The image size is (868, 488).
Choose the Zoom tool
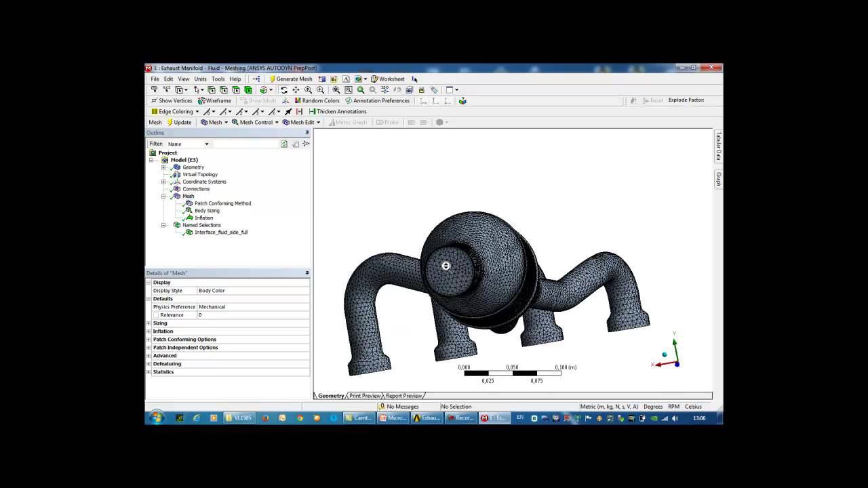point(308,89)
